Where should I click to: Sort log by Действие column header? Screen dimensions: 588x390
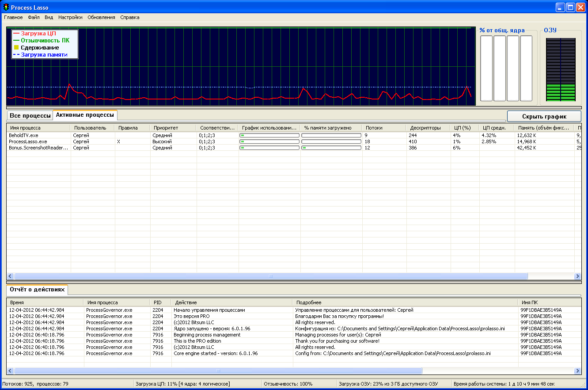coord(232,302)
